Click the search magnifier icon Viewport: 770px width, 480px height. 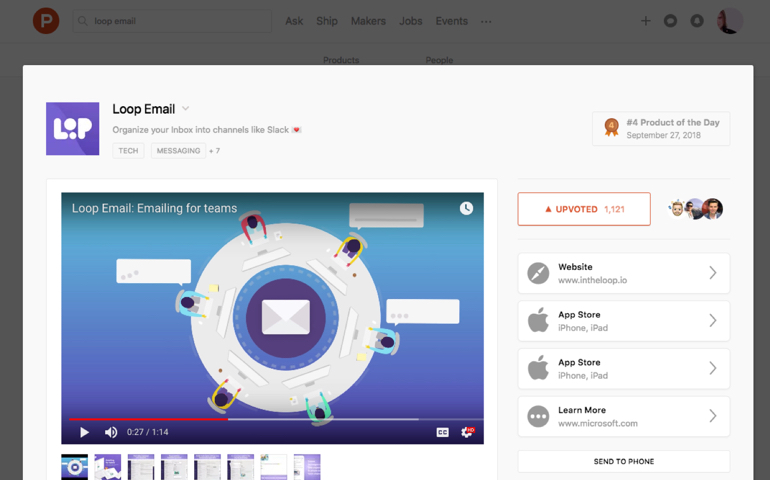(x=83, y=21)
